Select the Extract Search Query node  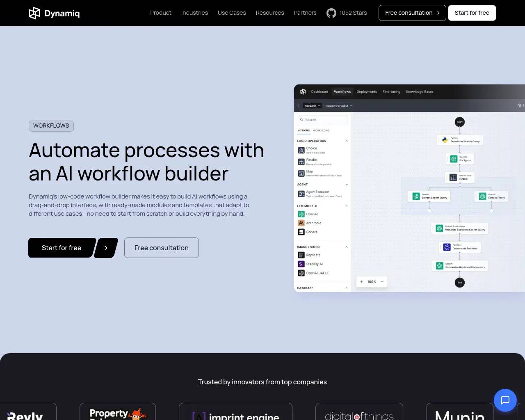(x=429, y=196)
